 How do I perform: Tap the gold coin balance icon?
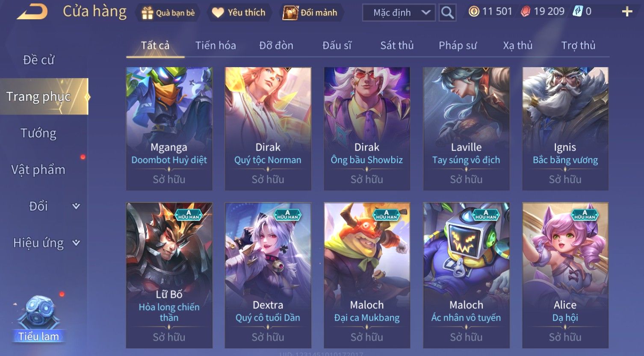coord(474,12)
